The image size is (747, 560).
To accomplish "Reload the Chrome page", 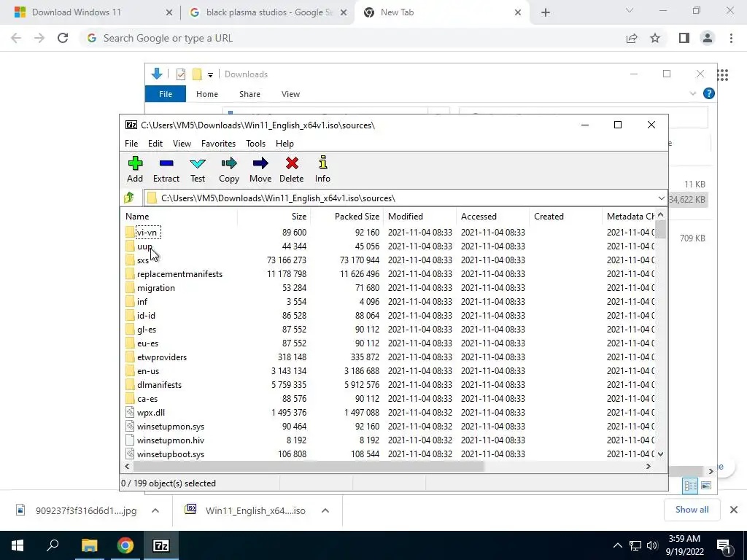I will (63, 38).
